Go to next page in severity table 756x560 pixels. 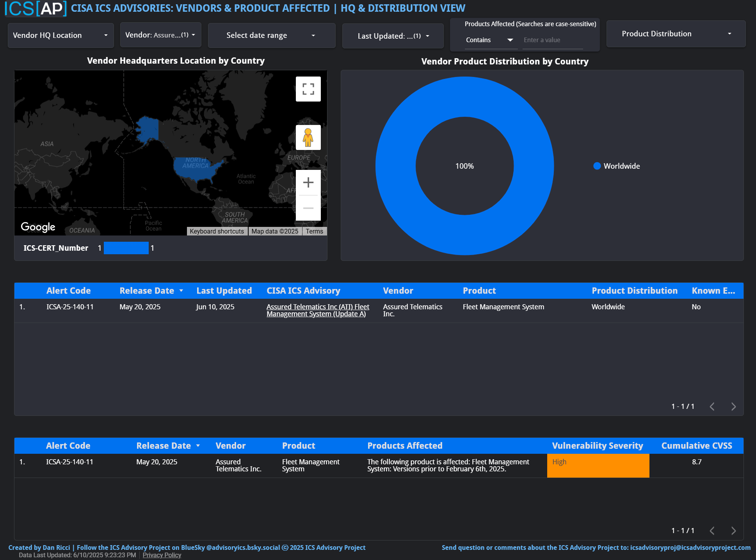click(733, 531)
